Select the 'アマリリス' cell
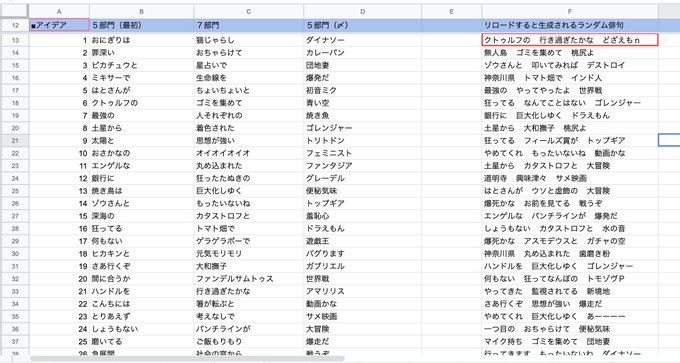The width and height of the screenshot is (680, 363). [362, 291]
